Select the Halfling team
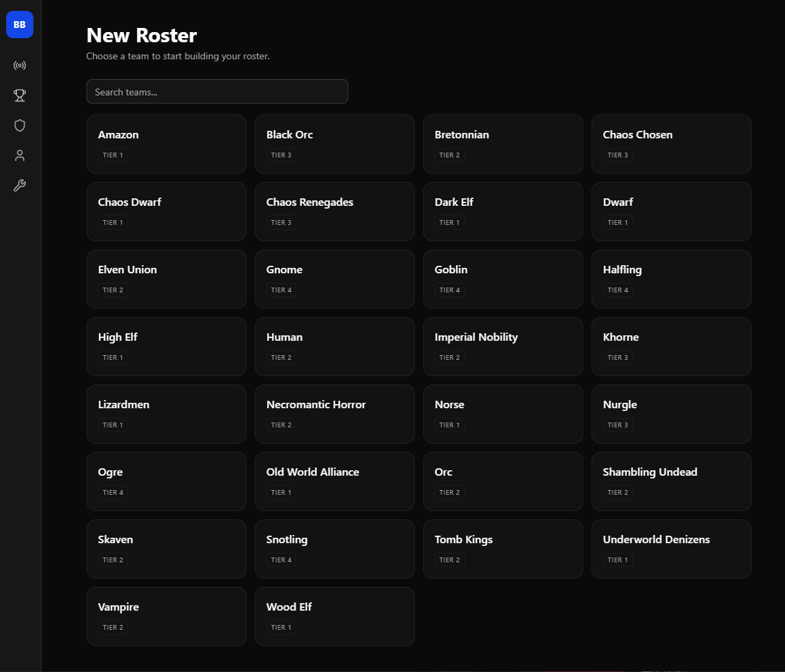Screen dimensions: 785x672 (671, 279)
